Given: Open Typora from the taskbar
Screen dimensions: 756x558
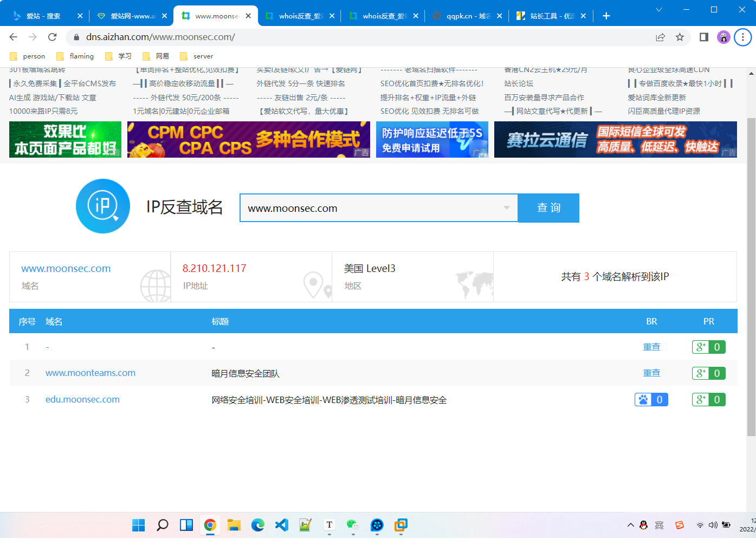Looking at the screenshot, I should point(329,525).
